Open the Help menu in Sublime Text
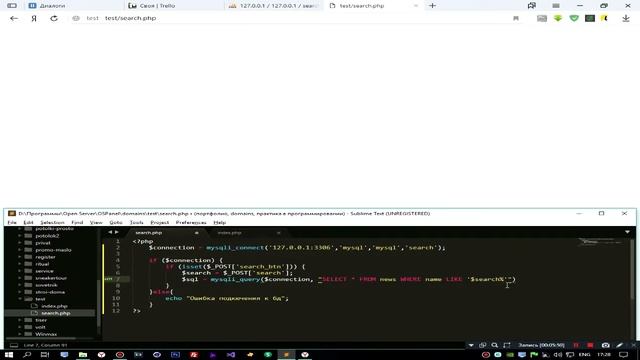The height and width of the screenshot is (360, 640). (x=220, y=222)
